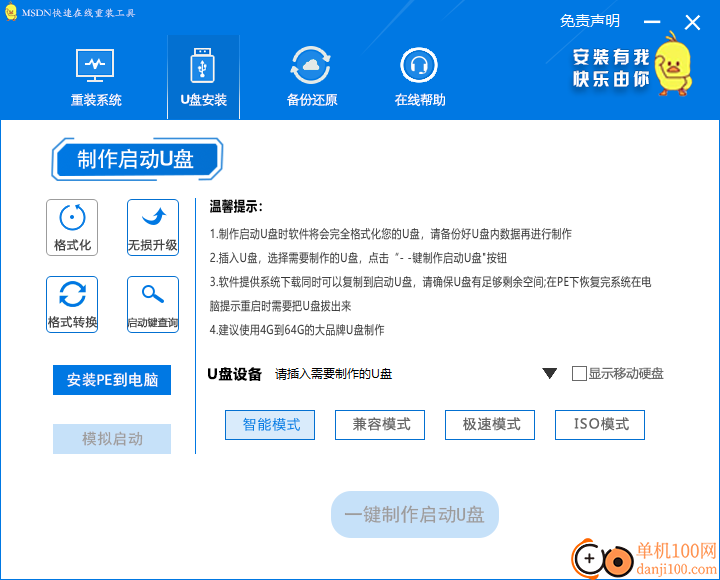Click tip text 4.建议使用4G到64G的大品牌U盘制作

[x=297, y=330]
